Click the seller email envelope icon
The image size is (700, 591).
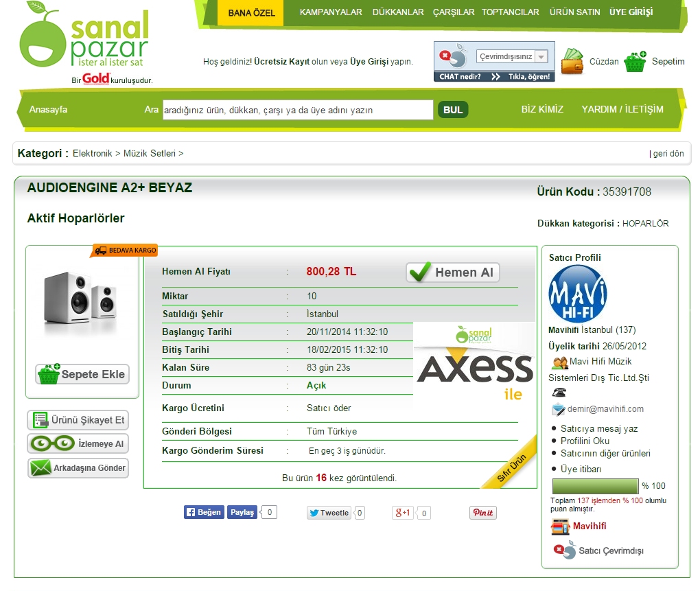point(558,409)
